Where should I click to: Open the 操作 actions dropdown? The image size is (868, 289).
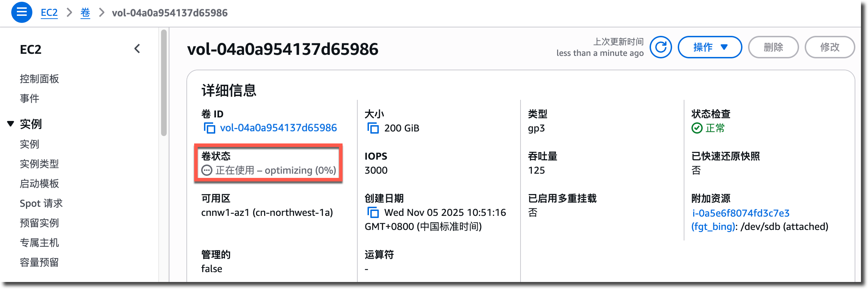(x=710, y=47)
